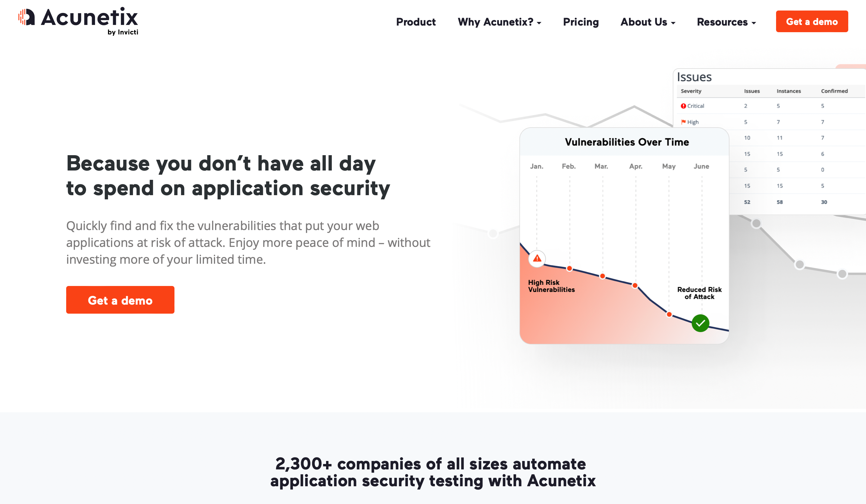The image size is (866, 504).
Task: Open the About Us dropdown menu
Action: (648, 22)
